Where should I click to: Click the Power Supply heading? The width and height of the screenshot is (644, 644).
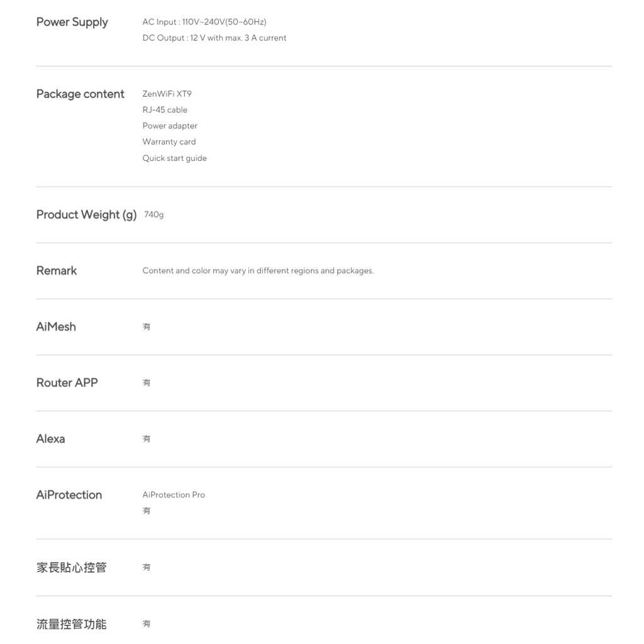pos(72,22)
